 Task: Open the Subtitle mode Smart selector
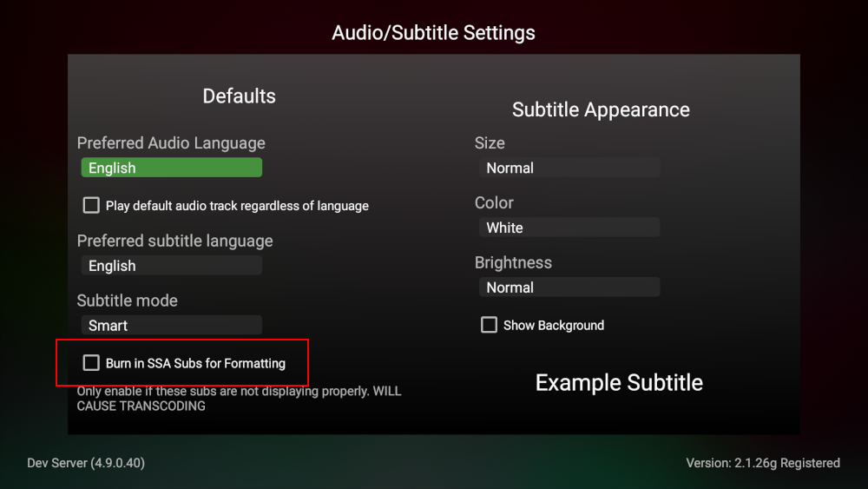point(171,326)
